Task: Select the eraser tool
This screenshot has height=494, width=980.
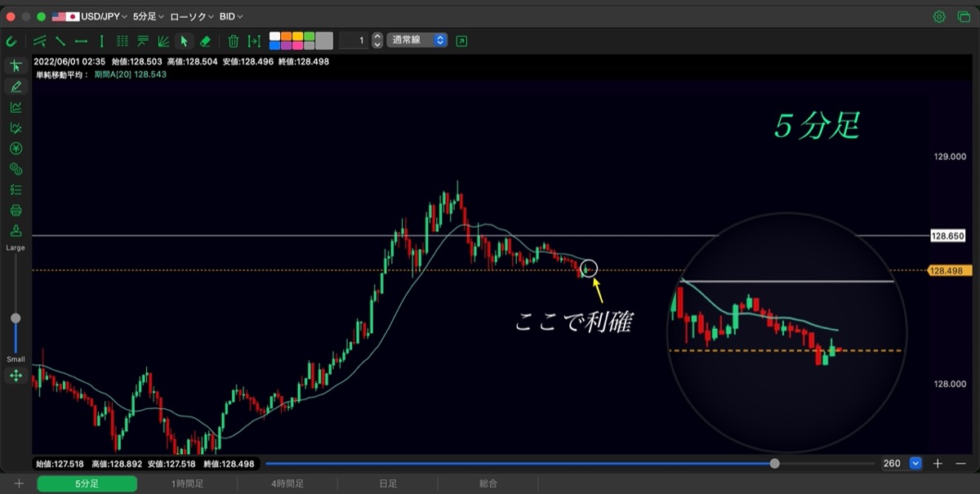Action: tap(205, 41)
